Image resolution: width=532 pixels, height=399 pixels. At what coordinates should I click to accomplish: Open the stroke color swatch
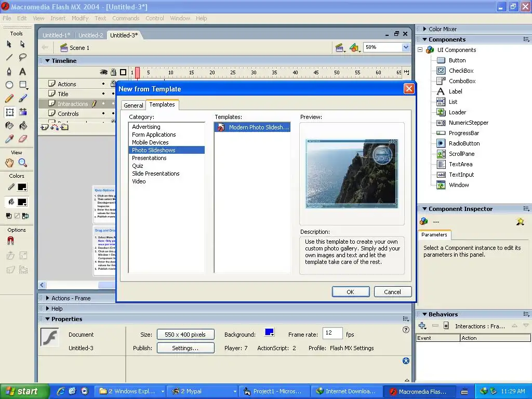point(22,187)
